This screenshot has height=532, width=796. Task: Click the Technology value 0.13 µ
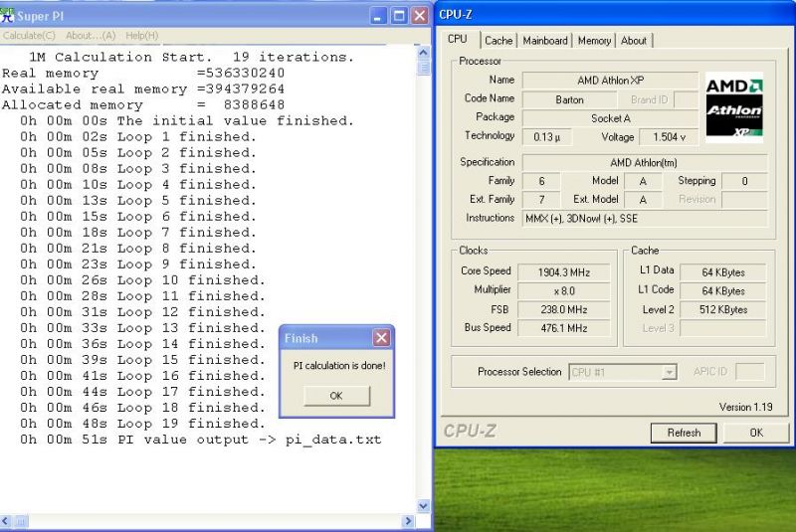[546, 137]
